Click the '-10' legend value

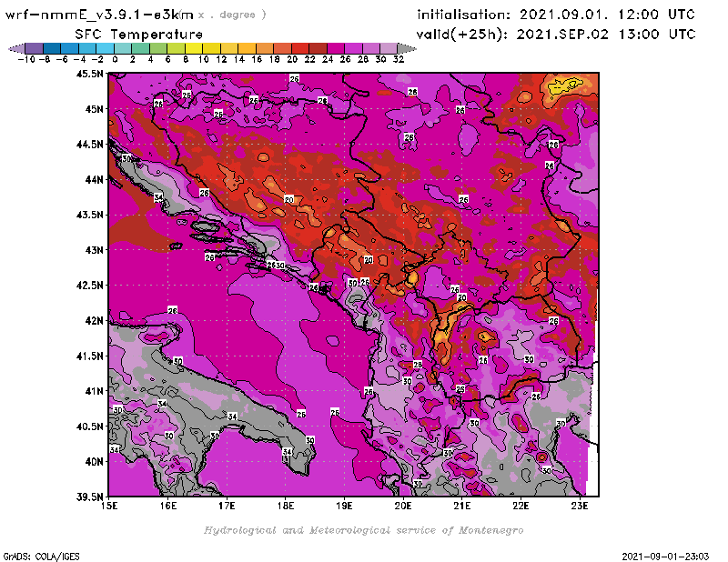26,59
